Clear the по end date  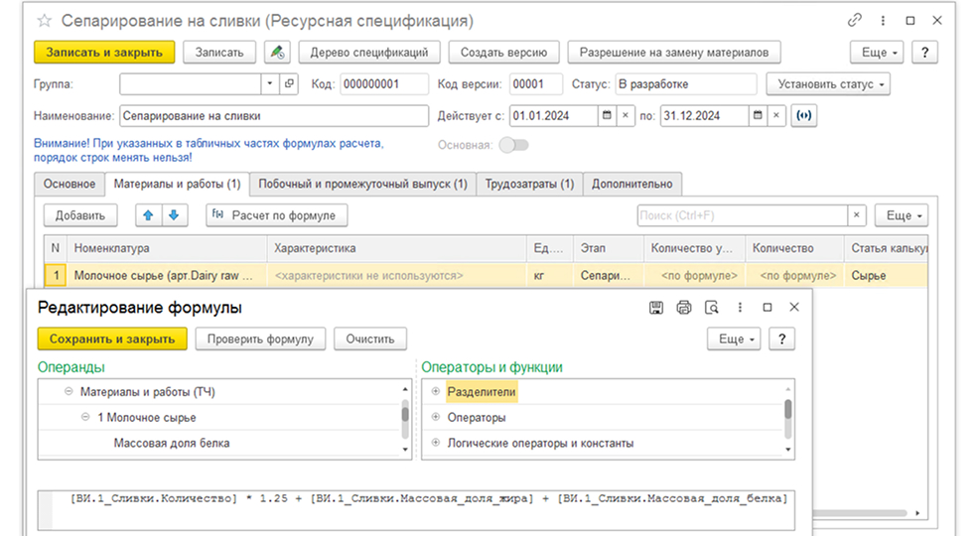pos(776,115)
